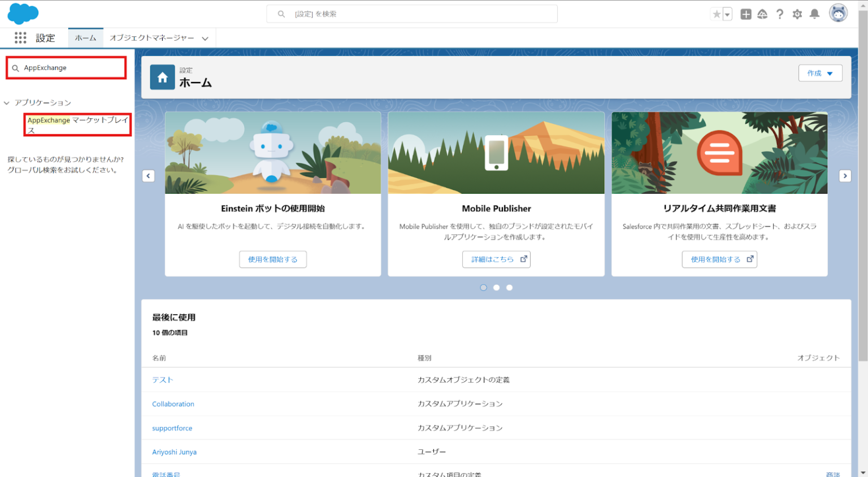Open the App Launcher waffle icon

point(20,38)
